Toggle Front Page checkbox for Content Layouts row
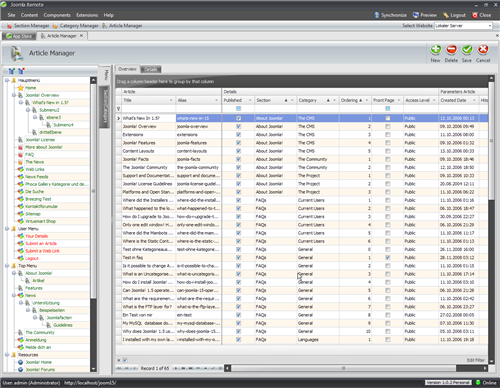The height and width of the screenshot is (388, 500). (387, 151)
